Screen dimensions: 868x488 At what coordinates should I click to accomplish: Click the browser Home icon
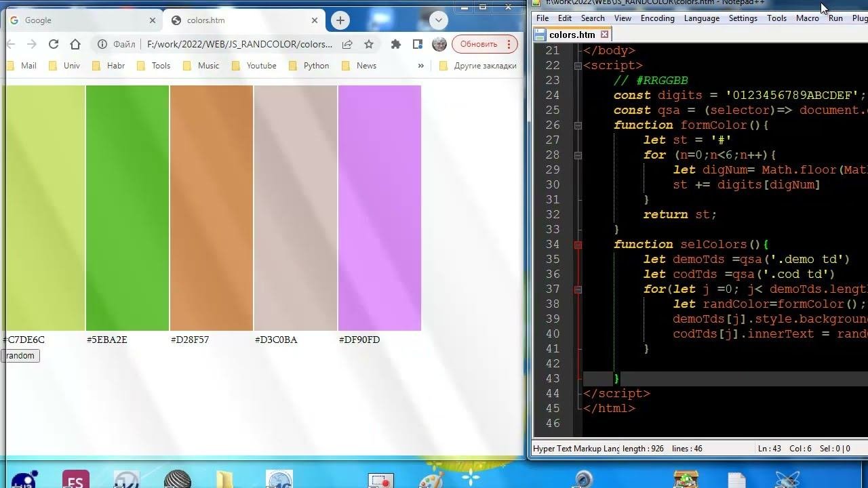tap(75, 44)
